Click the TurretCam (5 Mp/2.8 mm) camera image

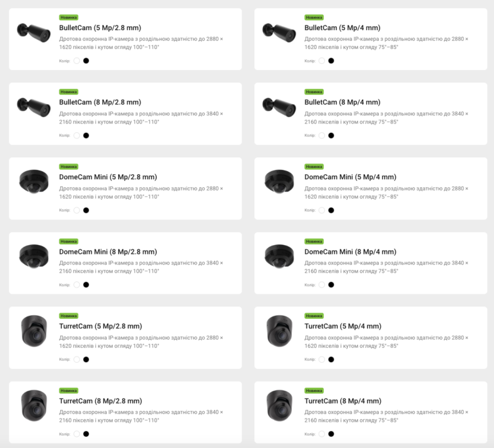[34, 330]
